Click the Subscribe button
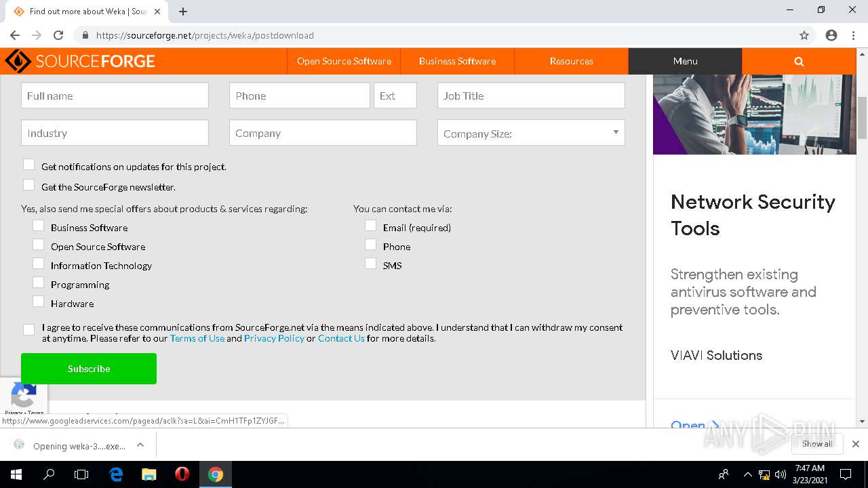The image size is (868, 488). click(x=89, y=369)
